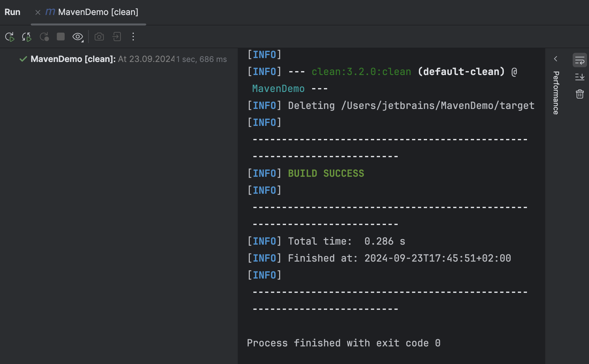Toggle the attach-to-process icon
589x364 pixels.
[x=116, y=37]
